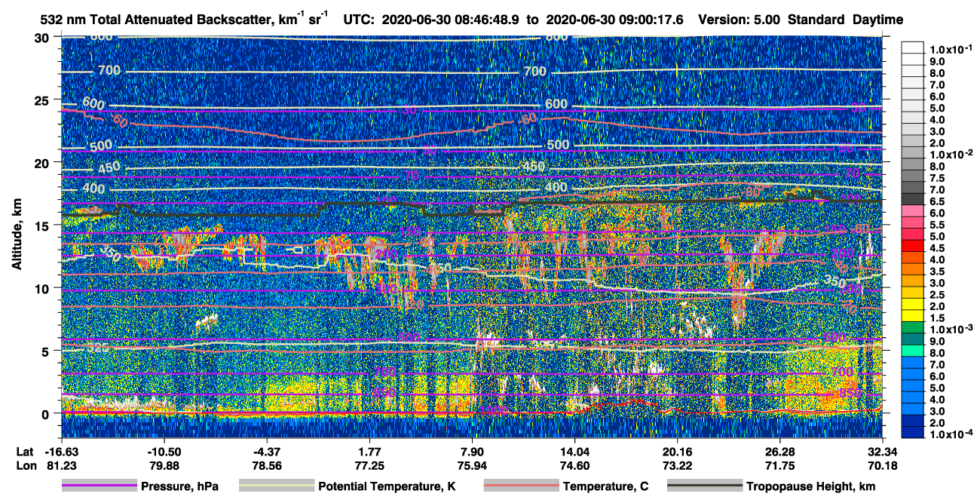
Task: Click the latitude value 14.04
Action: tap(574, 452)
